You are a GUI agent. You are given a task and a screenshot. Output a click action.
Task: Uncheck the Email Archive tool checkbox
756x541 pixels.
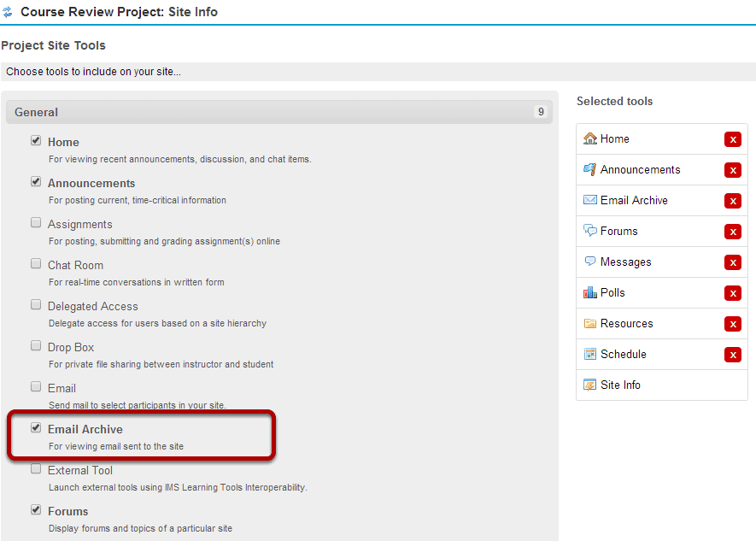click(36, 427)
